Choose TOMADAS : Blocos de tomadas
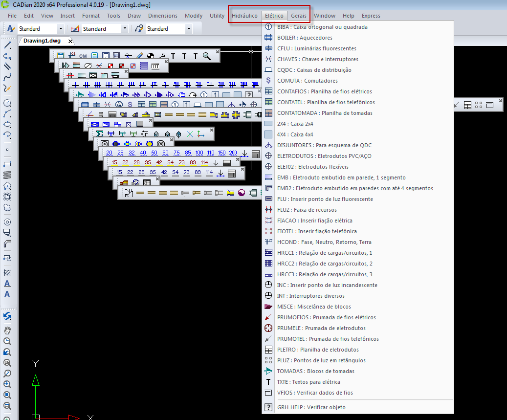The height and width of the screenshot is (420, 507). click(315, 371)
